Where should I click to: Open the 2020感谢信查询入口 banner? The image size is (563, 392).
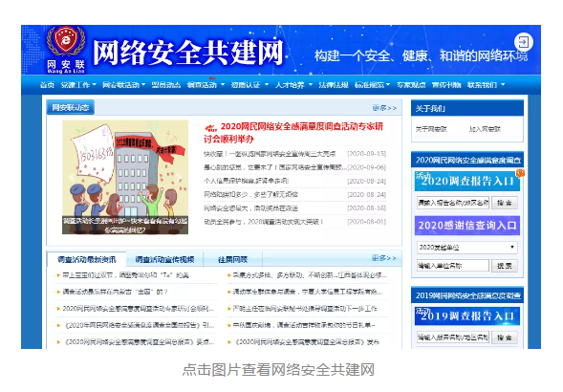(x=467, y=226)
